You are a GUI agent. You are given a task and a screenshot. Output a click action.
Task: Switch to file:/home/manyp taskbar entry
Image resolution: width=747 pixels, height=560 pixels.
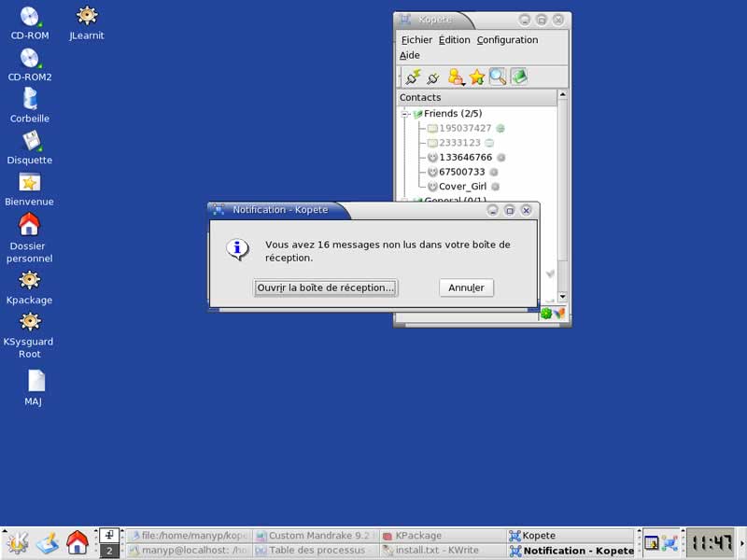189,536
